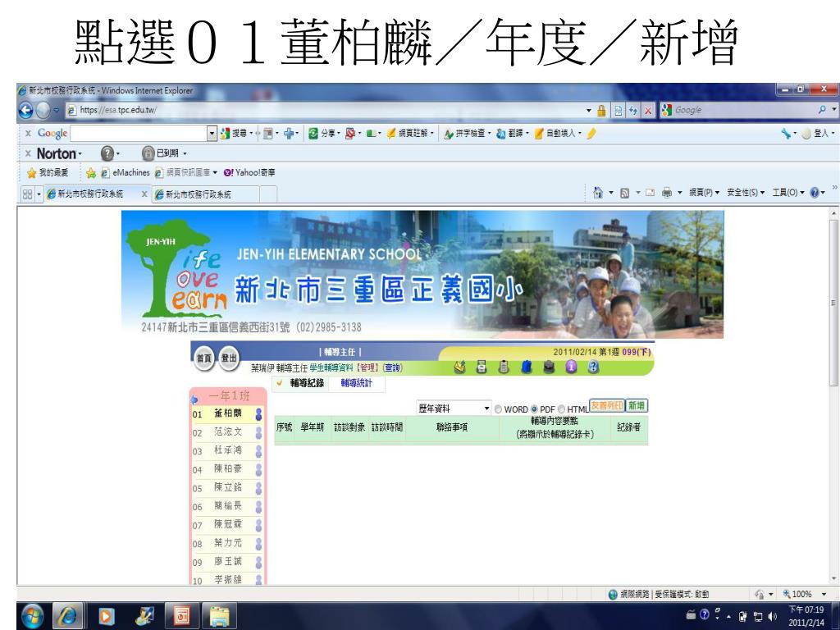Click the Quick Tabs grid icon
This screenshot has height=630, width=840.
pos(27,194)
